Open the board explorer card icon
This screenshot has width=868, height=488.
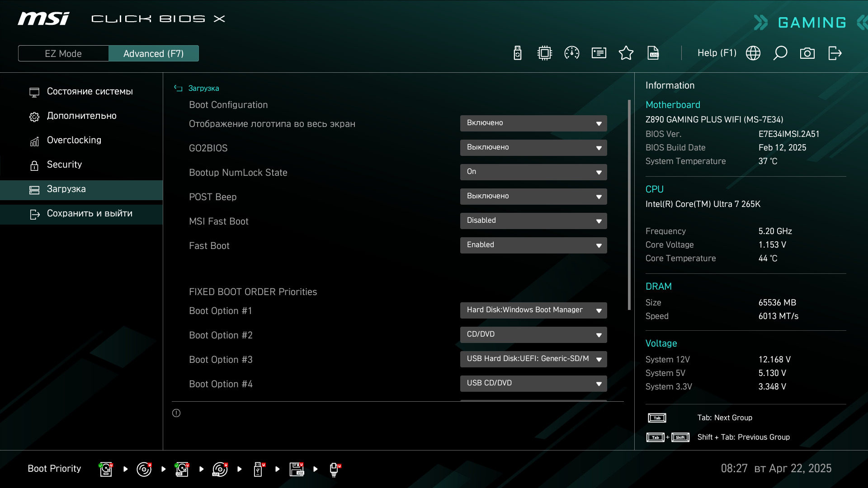tap(599, 53)
